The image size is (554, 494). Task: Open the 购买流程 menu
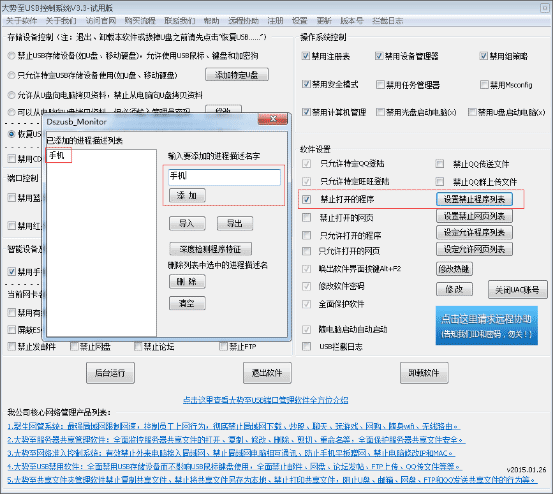point(140,21)
